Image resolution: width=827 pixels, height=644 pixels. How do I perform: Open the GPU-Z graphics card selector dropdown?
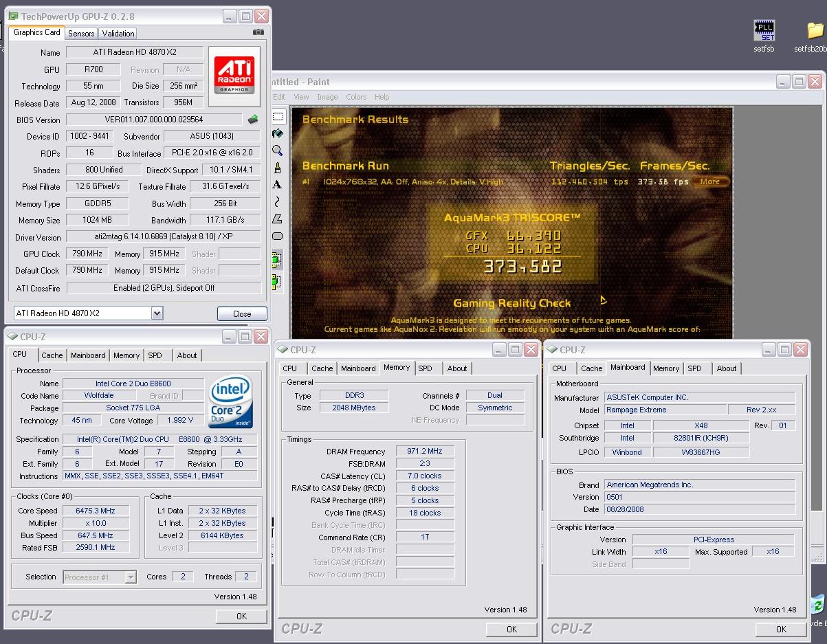point(157,313)
